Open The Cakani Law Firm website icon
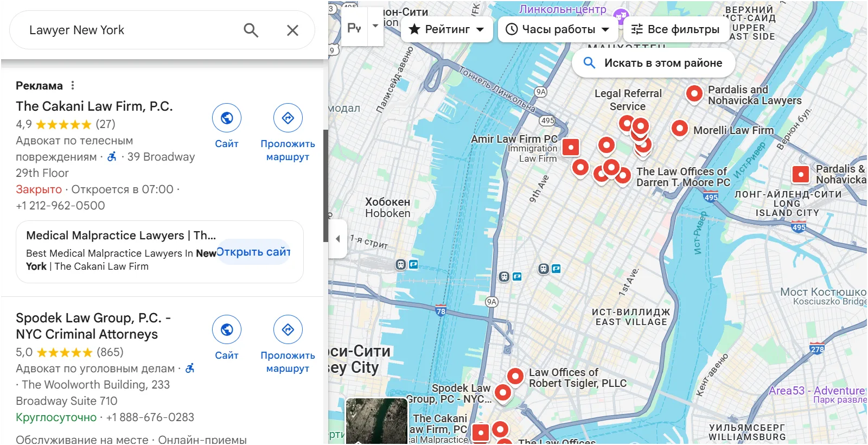Screen dimensions: 868x445 [227, 118]
